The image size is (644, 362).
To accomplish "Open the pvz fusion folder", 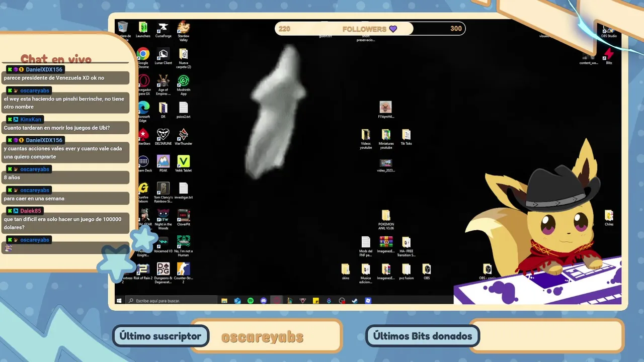I will pyautogui.click(x=406, y=271).
